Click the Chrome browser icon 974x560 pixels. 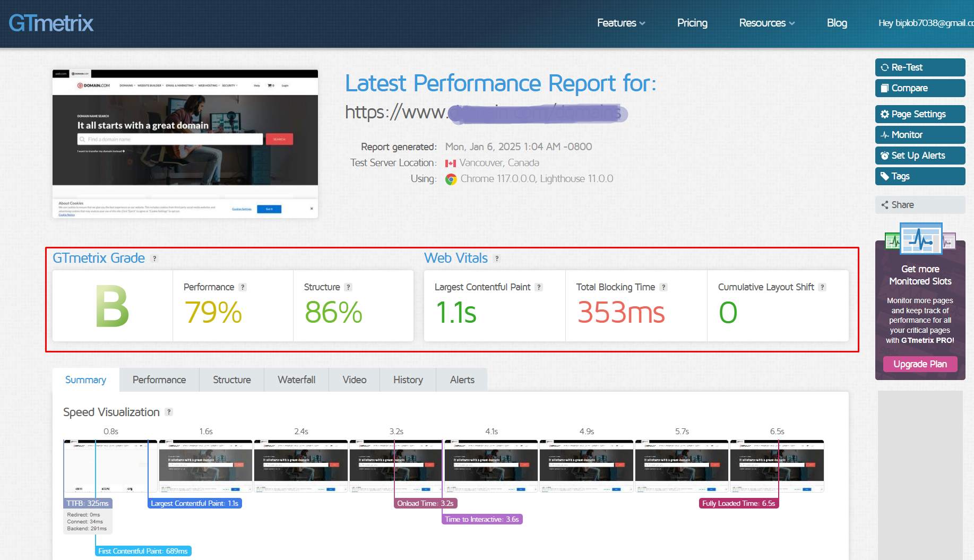[451, 179]
